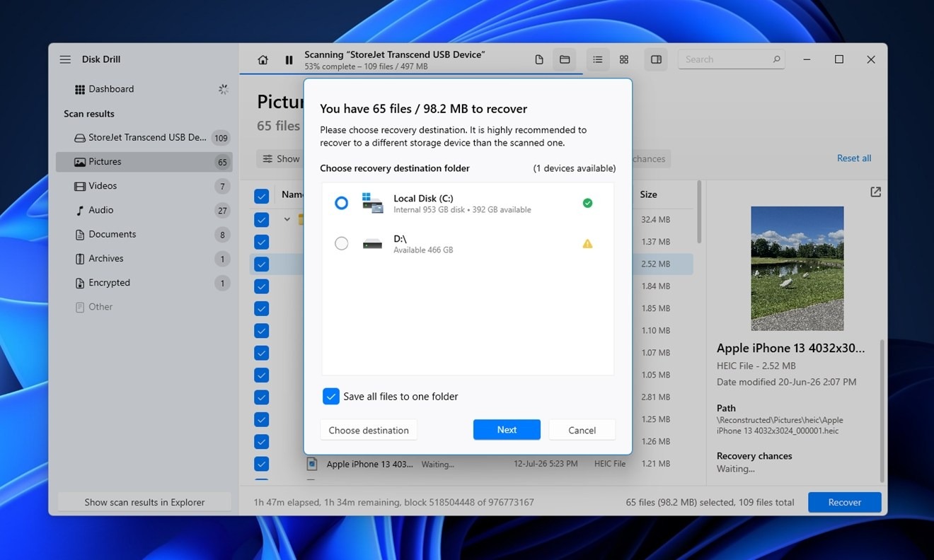
Task: Uncheck the checkbox for the 1.37 MB row
Action: tap(261, 242)
